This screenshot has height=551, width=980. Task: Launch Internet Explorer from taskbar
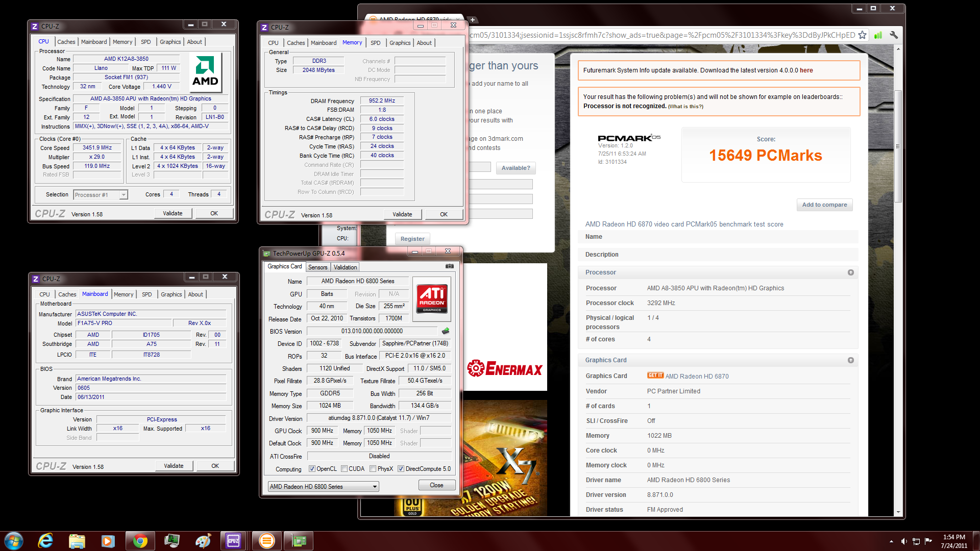click(x=46, y=541)
